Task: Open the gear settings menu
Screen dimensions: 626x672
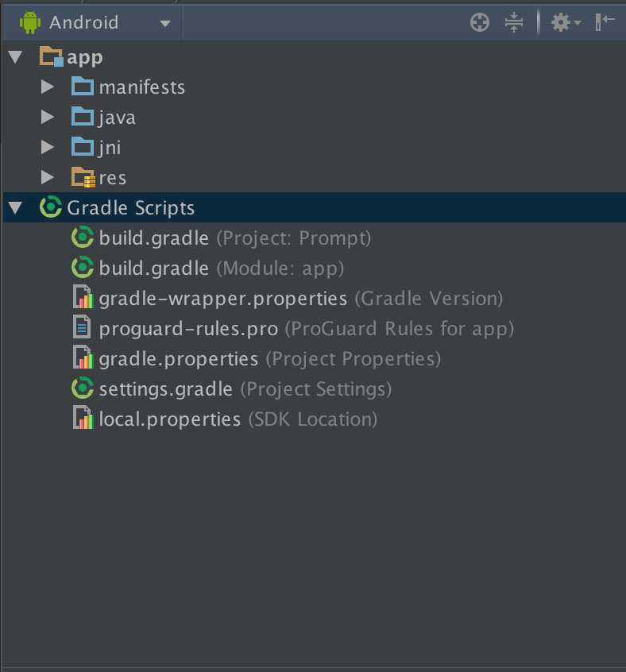Action: click(x=565, y=22)
